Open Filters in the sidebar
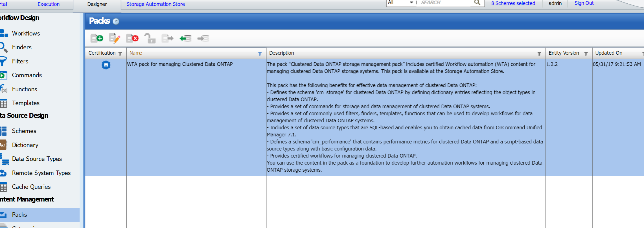This screenshot has width=644, height=228. point(20,61)
